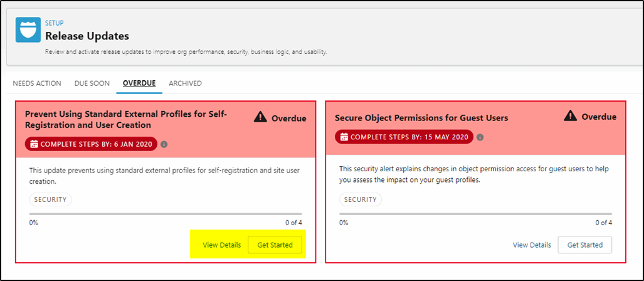The height and width of the screenshot is (281, 644).
Task: Open the Archived tab
Action: click(185, 83)
